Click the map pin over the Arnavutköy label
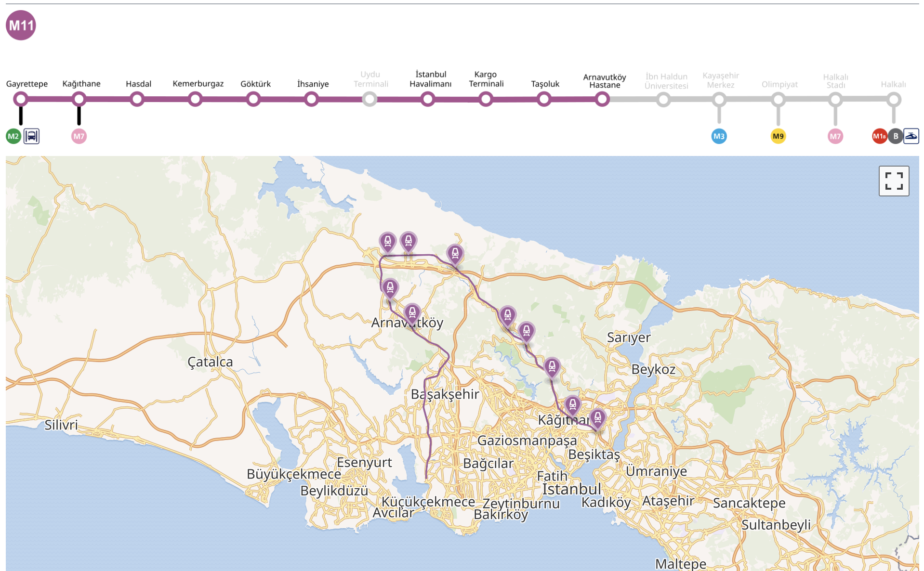The image size is (924, 571). pos(412,315)
